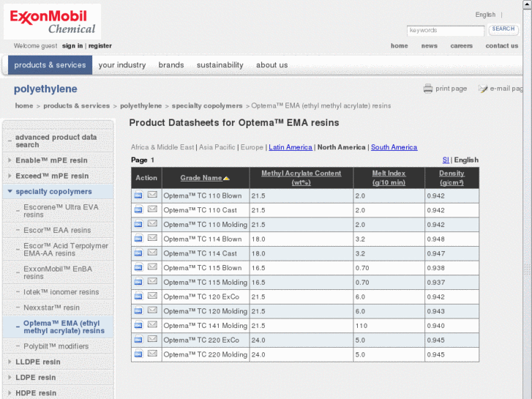Open products & services main tab
Screen dimensions: 532x399
[50, 65]
